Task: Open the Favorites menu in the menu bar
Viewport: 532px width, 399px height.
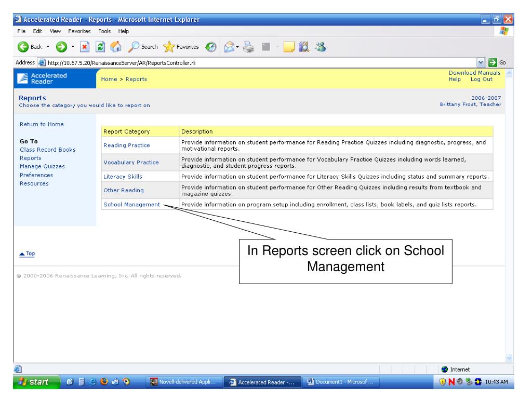Action: 79,31
